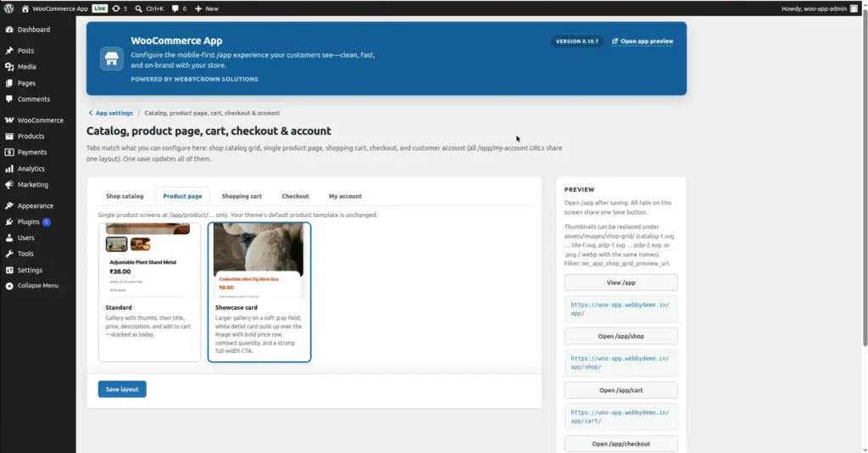
Task: Click the Appearance brush icon
Action: (9, 205)
